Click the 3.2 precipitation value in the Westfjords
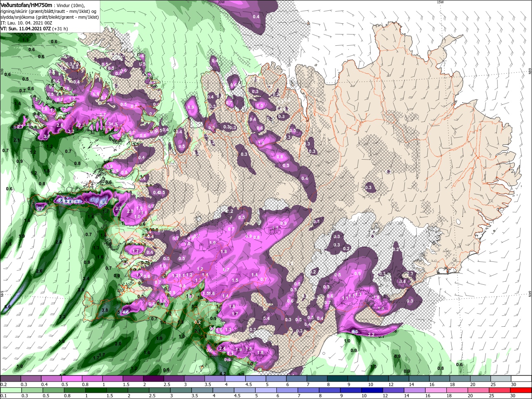Screen dimensions: 532x399 tap(71, 132)
